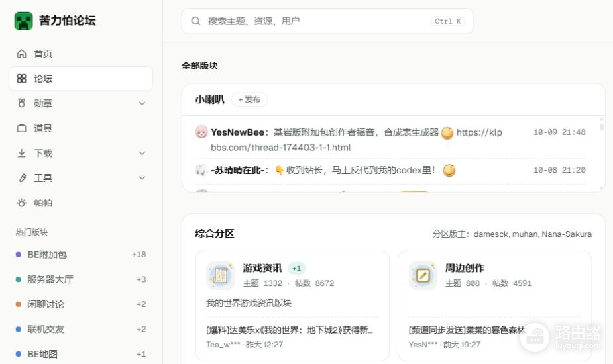Click the 游戏资讯 board icon
The height and width of the screenshot is (364, 613).
point(221,275)
